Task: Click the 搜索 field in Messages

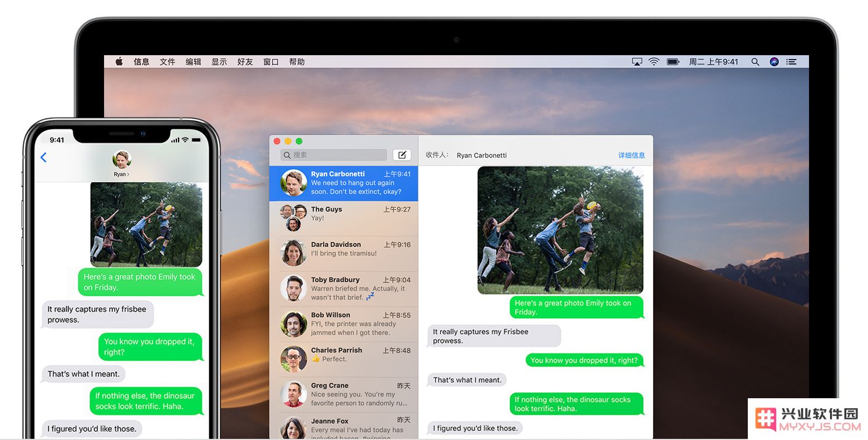Action: click(334, 155)
